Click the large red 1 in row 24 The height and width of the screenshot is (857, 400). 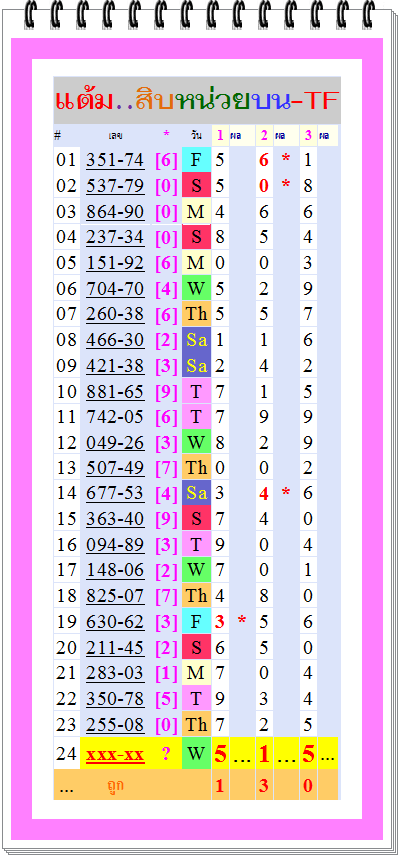click(x=264, y=754)
